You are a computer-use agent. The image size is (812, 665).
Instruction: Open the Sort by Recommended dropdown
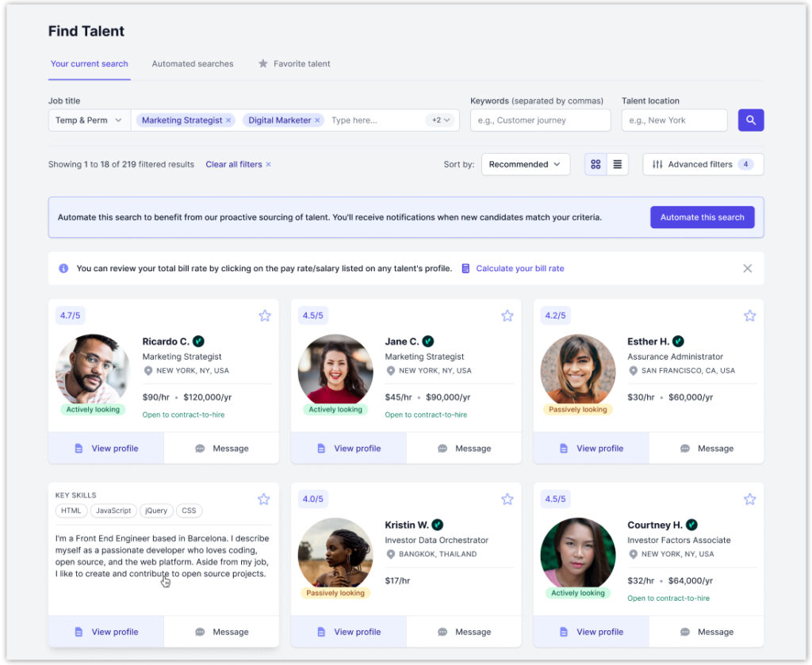(525, 165)
